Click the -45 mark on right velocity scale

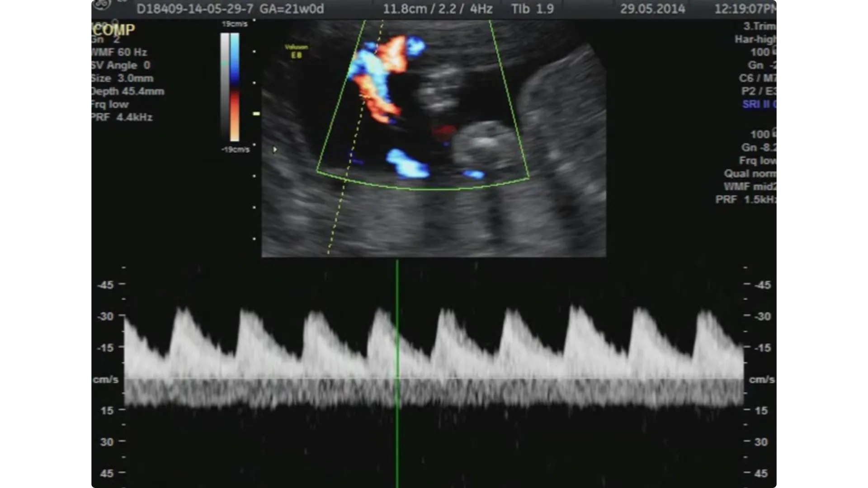coord(762,285)
